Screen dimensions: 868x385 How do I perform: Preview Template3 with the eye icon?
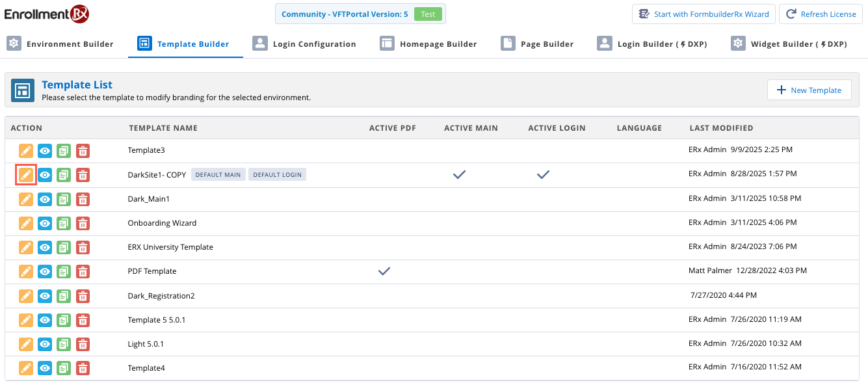click(44, 151)
